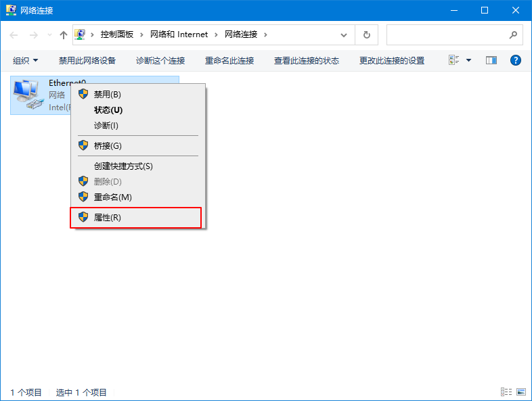Switch to details view in status bar
532x401 pixels.
(506, 392)
